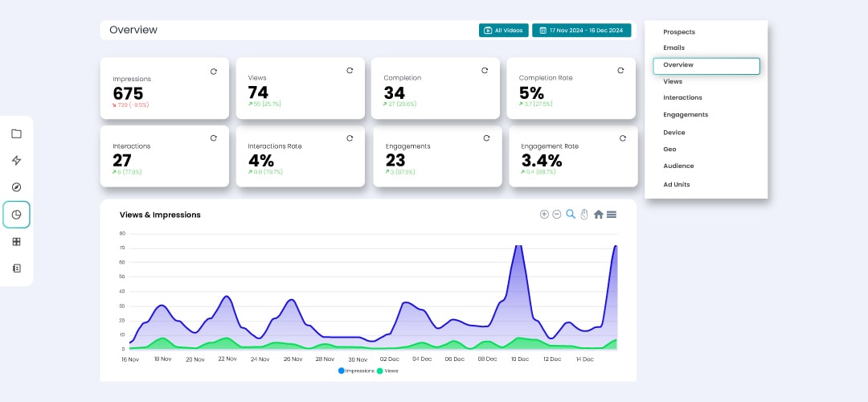The width and height of the screenshot is (868, 402).
Task: Click the chart zoom out minus icon
Action: [557, 215]
